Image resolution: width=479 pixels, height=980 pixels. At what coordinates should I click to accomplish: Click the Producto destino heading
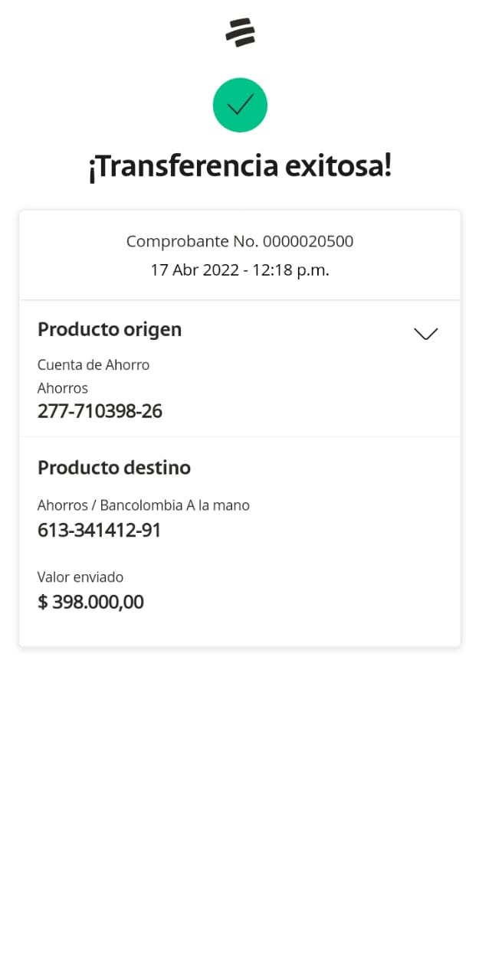(114, 468)
